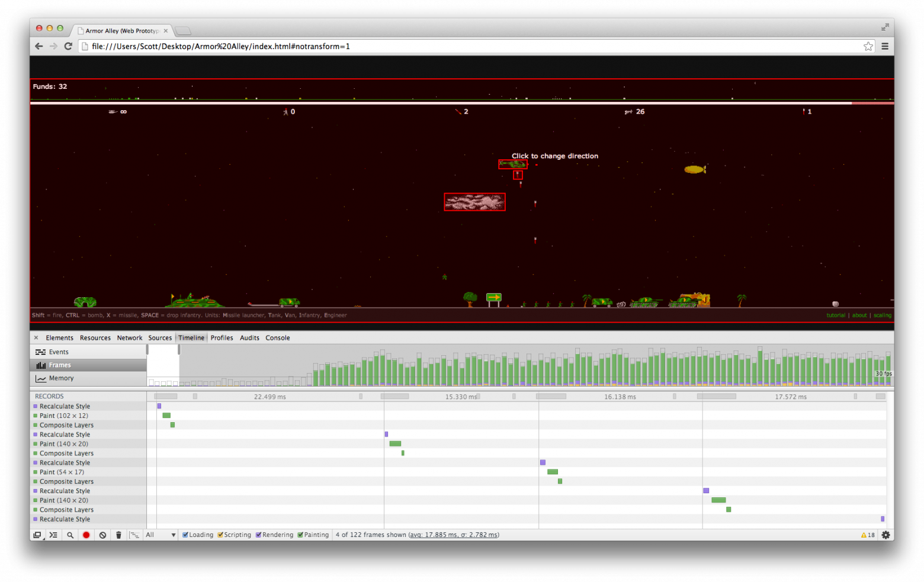Click the 15.330 ms frame header
Image resolution: width=924 pixels, height=582 pixels.
461,397
